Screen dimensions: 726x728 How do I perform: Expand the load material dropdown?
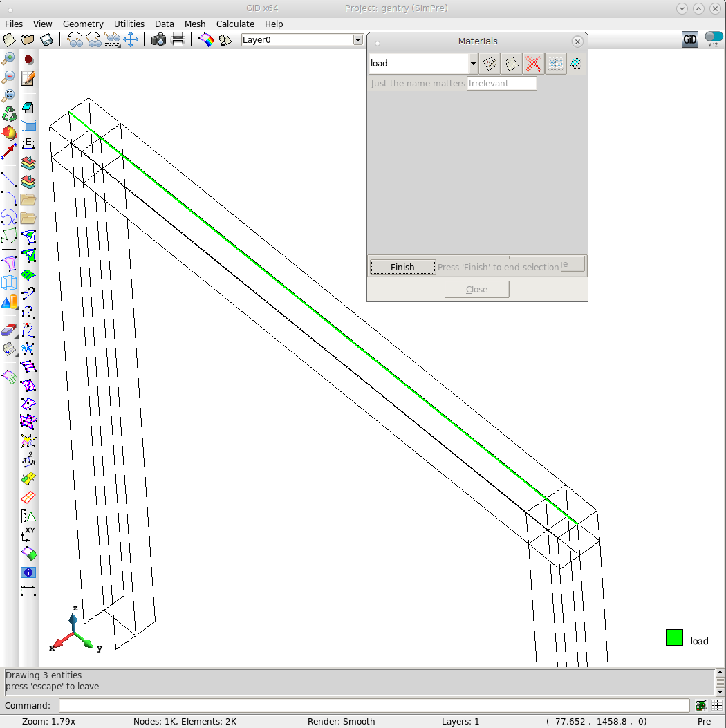(473, 64)
